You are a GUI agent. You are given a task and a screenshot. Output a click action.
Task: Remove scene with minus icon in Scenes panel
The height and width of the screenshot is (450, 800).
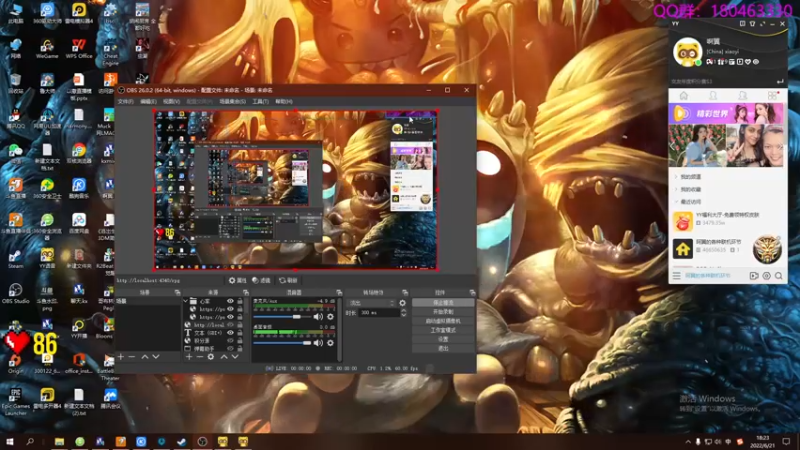pyautogui.click(x=132, y=357)
